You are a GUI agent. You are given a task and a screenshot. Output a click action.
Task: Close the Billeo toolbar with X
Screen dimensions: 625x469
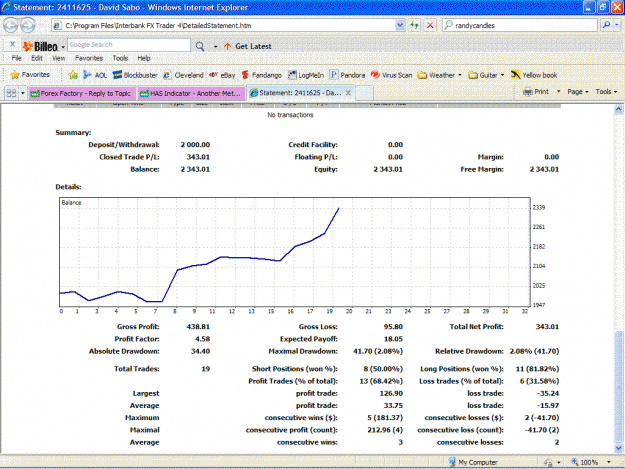pyautogui.click(x=12, y=44)
